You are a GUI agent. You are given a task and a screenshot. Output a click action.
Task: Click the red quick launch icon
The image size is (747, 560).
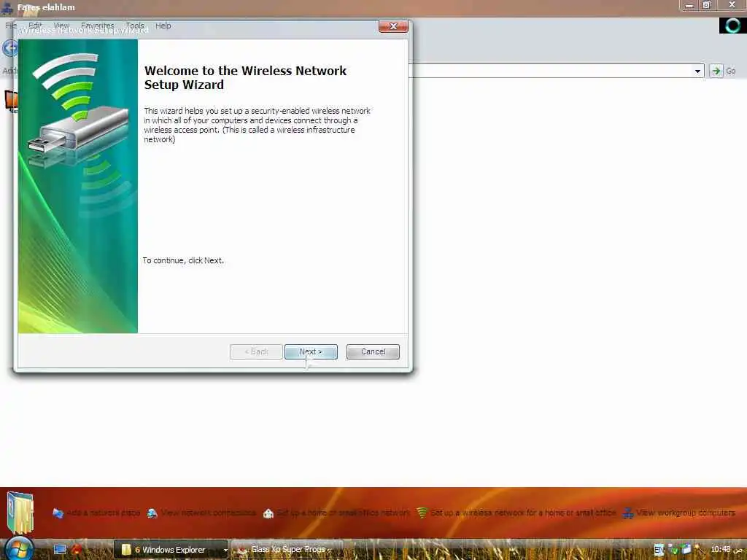(76, 550)
